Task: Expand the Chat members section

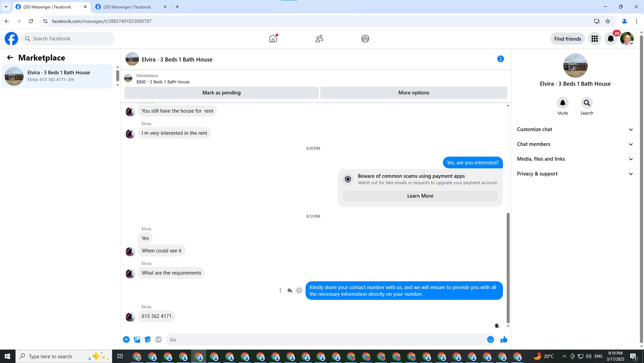Action: [x=575, y=144]
